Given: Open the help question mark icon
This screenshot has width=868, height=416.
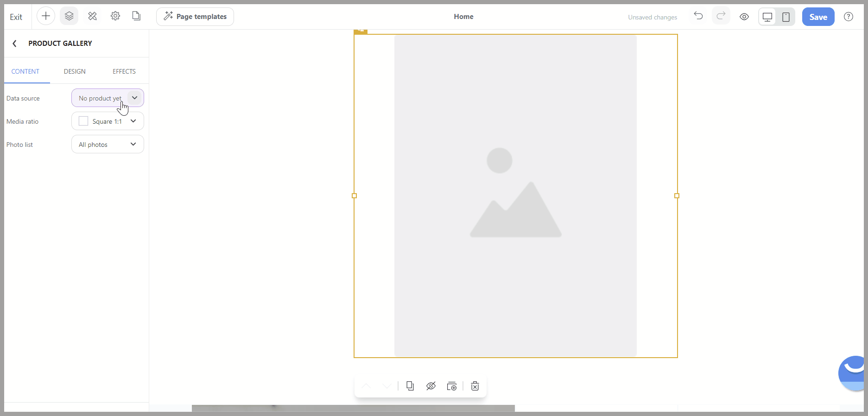Looking at the screenshot, I should [848, 17].
